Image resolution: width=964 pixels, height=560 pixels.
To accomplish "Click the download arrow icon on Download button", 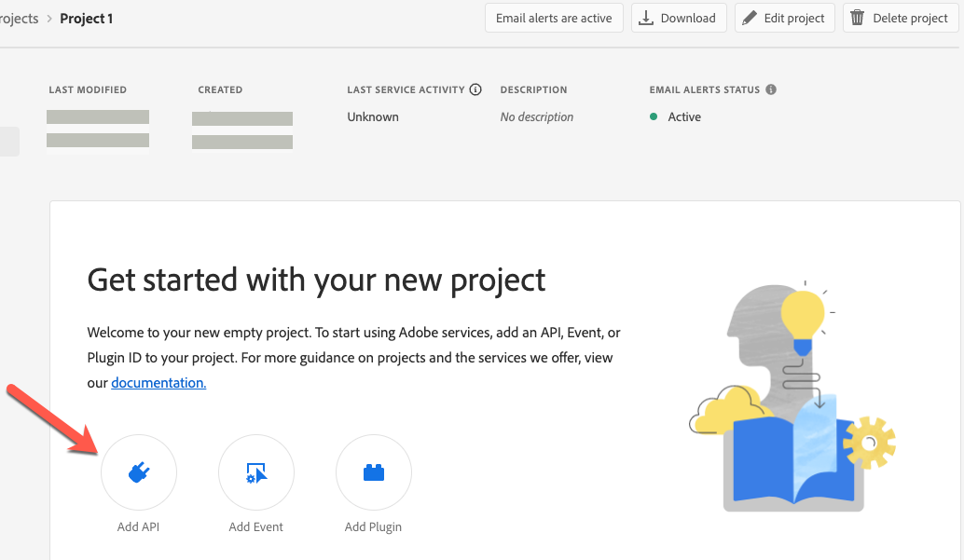I will click(x=647, y=17).
